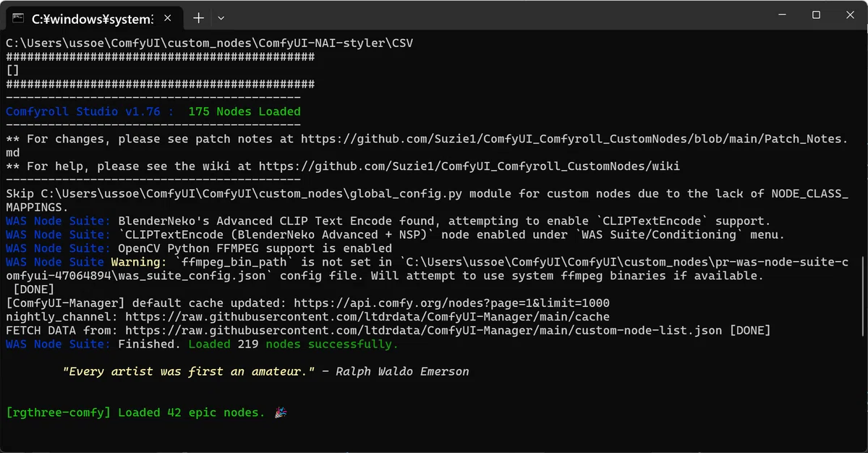Maximize the terminal window
This screenshot has width=868, height=453.
816,14
